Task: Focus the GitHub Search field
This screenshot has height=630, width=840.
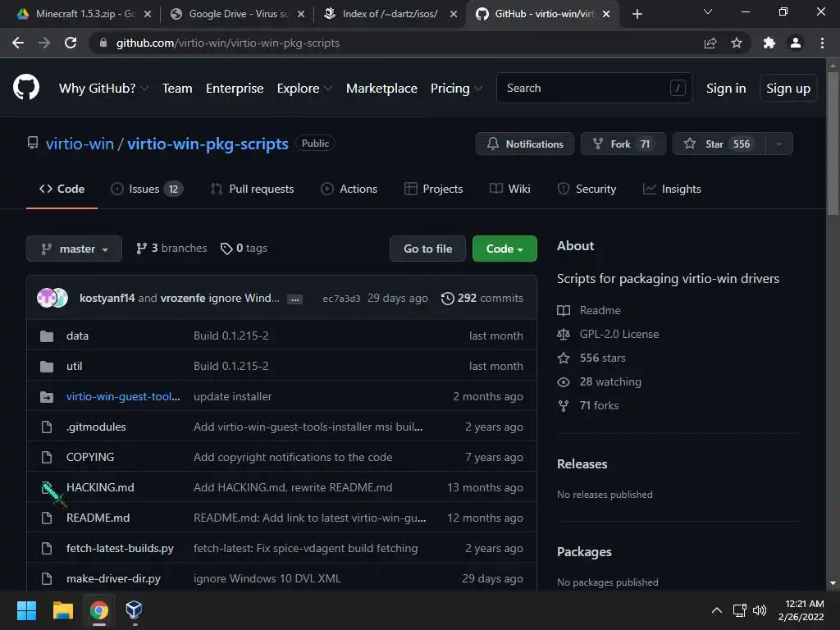Action: 594,88
